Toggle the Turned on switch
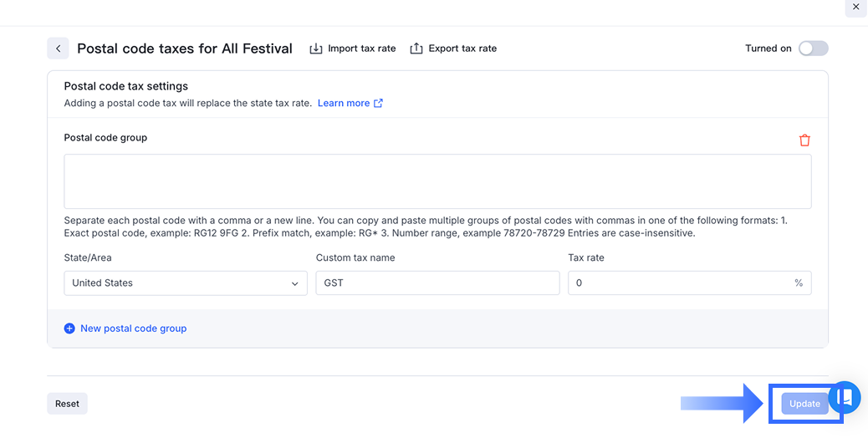This screenshot has height=443, width=868. (x=813, y=48)
